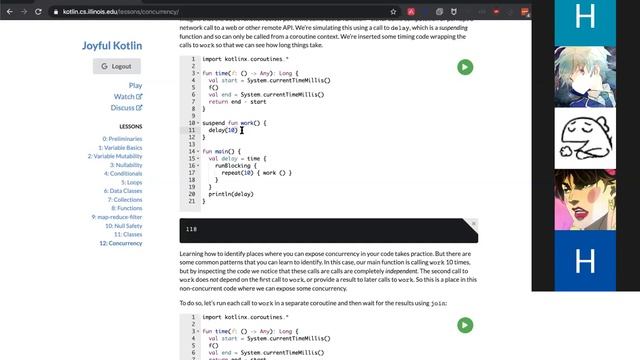Select anime blue-haired participant avatar

(x=585, y=76)
